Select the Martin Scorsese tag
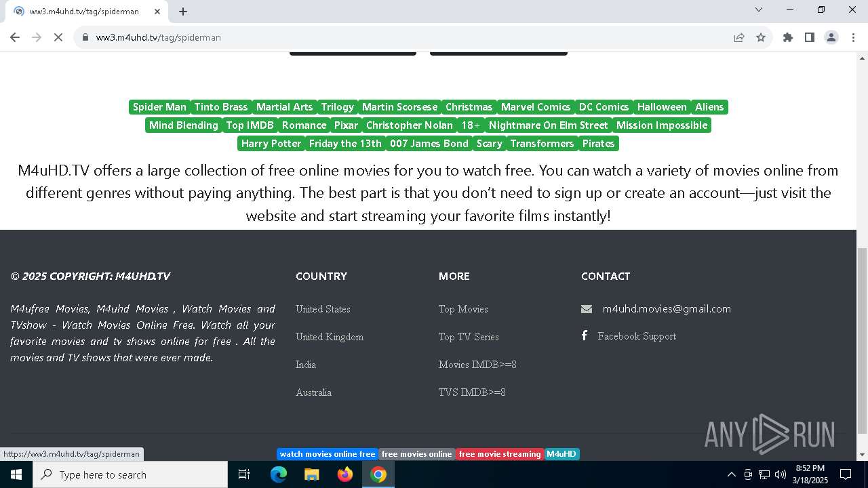868x488 pixels. pos(399,107)
